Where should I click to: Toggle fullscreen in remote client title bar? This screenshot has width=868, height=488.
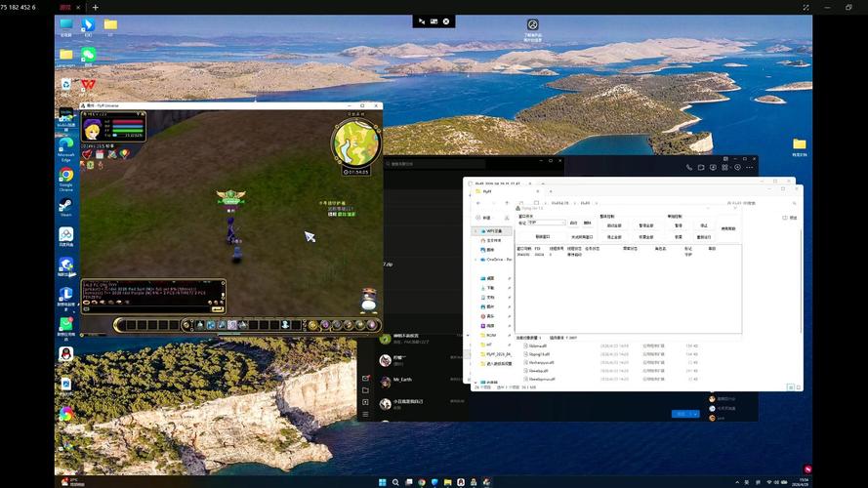[806, 7]
